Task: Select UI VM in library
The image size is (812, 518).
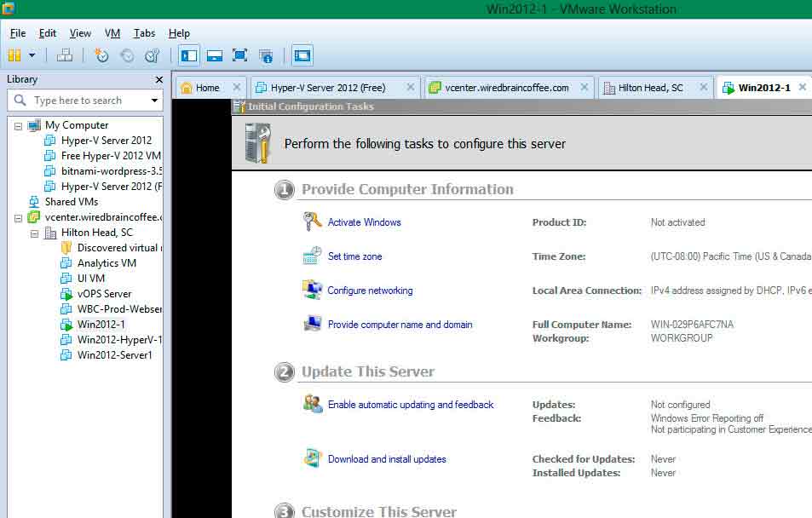Action: (x=91, y=278)
